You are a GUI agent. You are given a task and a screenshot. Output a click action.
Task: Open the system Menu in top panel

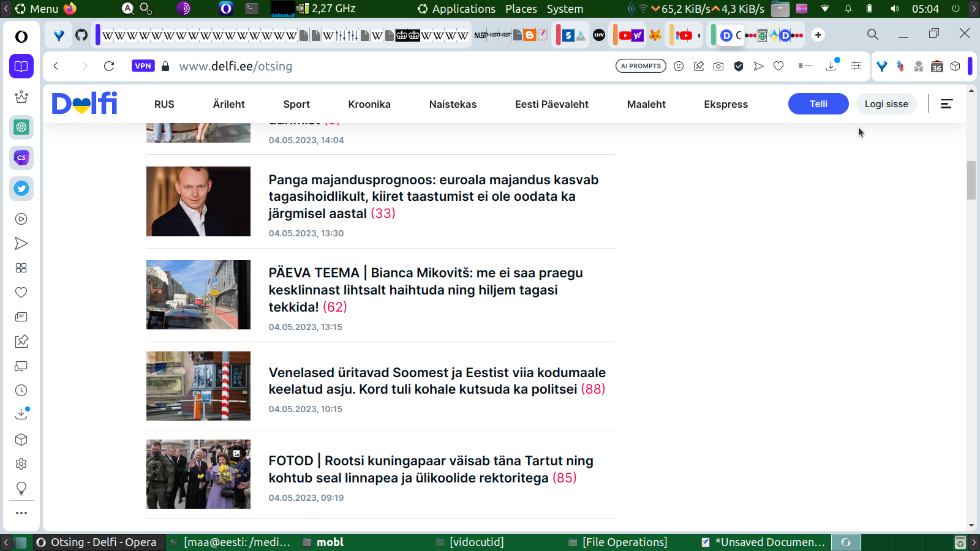click(37, 9)
